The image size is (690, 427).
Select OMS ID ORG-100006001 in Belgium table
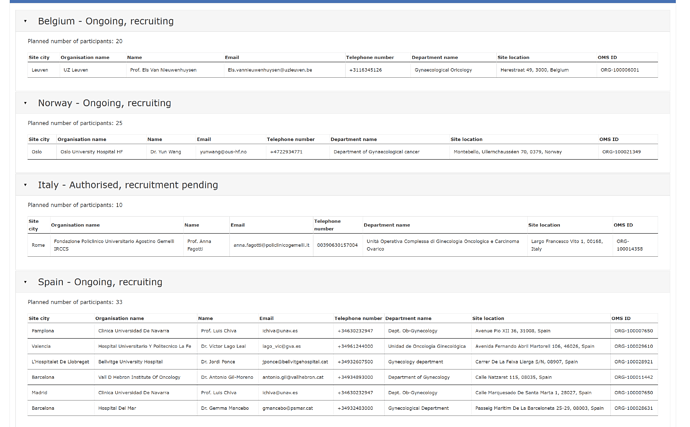point(618,70)
